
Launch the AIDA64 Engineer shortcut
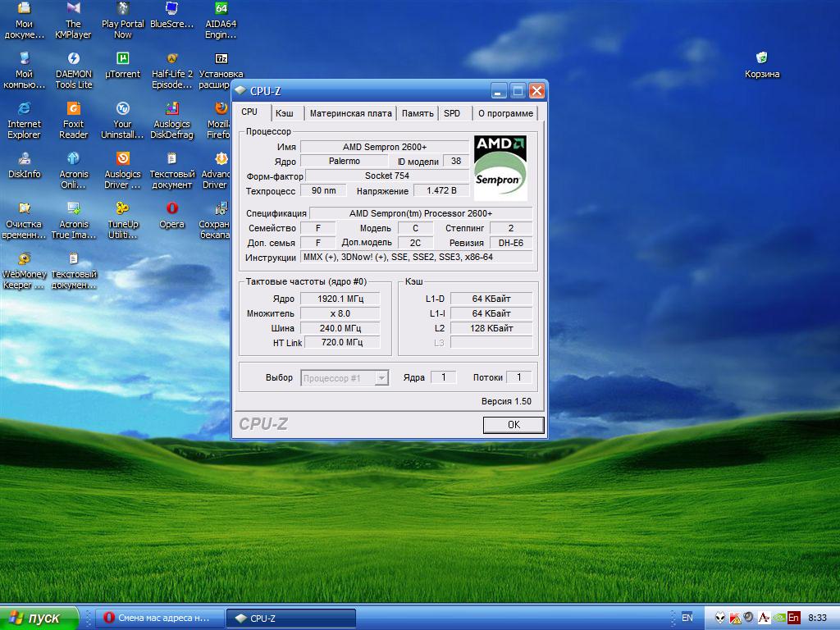(x=220, y=10)
